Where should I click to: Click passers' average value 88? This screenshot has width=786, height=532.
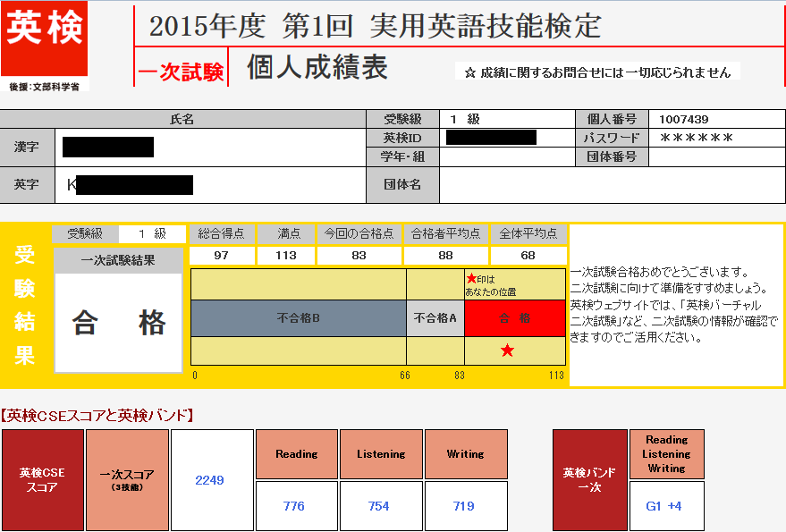(445, 255)
